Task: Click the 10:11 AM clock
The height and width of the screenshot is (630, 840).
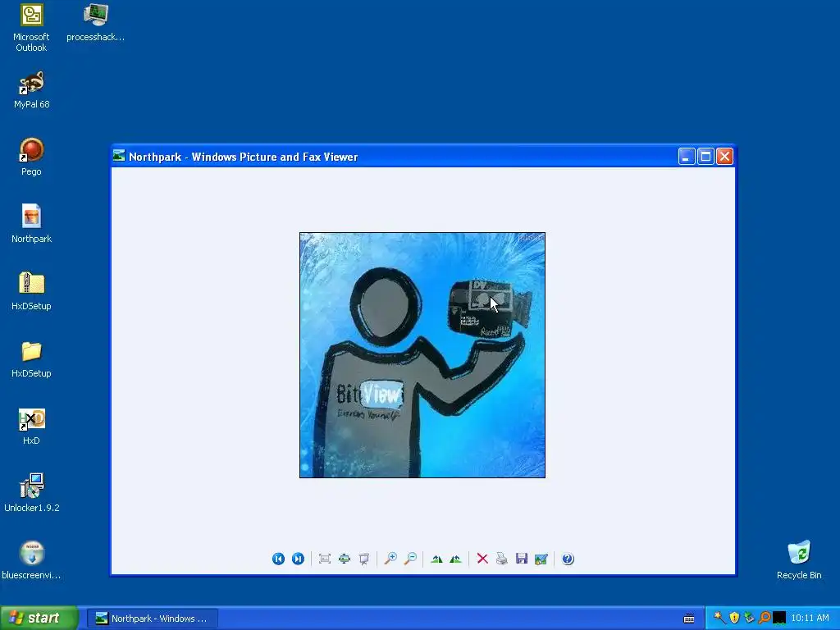Action: pos(810,619)
